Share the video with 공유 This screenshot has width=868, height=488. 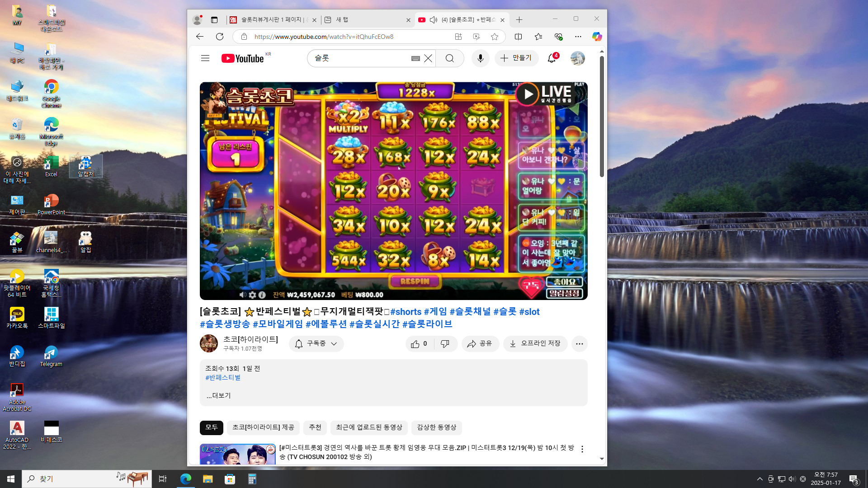(x=480, y=344)
